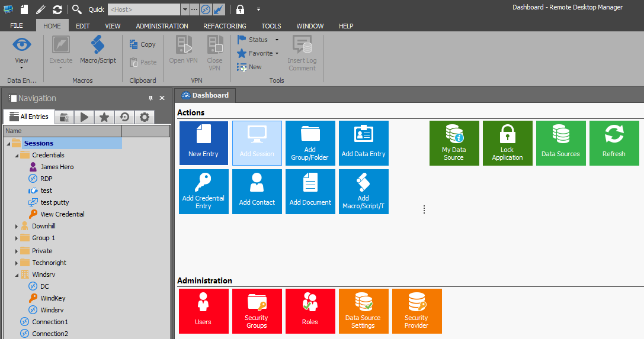This screenshot has width=644, height=339.
Task: Switch to the recent history tab
Action: (124, 117)
